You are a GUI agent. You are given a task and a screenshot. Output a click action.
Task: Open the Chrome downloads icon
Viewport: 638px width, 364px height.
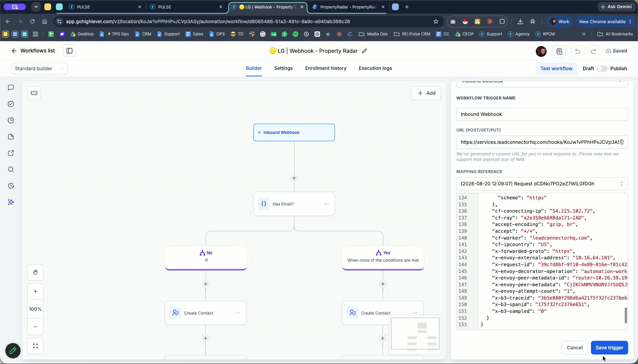click(x=520, y=21)
